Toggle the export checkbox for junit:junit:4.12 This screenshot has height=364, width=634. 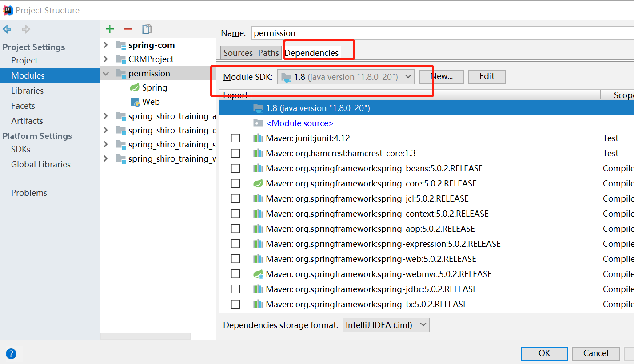coord(235,138)
